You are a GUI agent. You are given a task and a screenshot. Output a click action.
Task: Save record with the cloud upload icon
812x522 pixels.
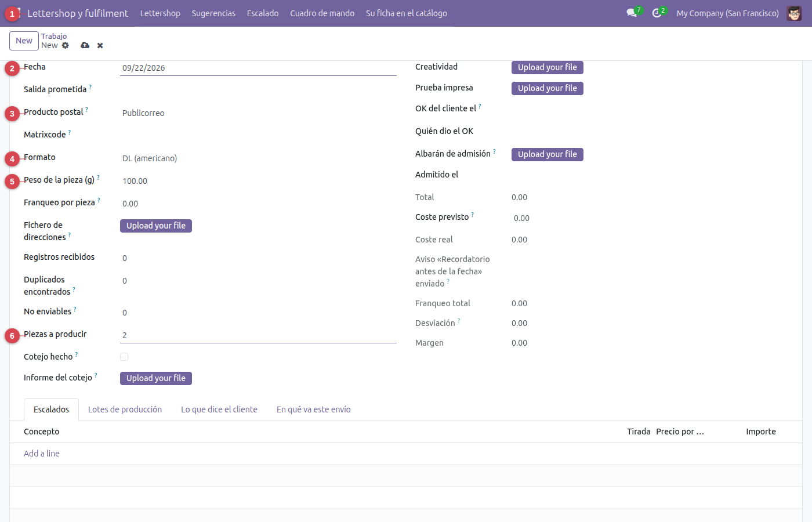pos(85,45)
